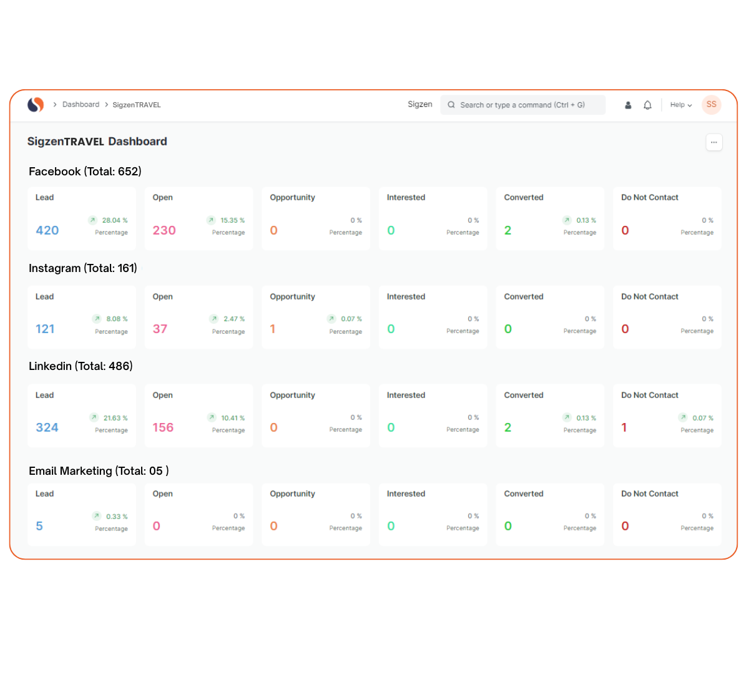
Task: Open the Linkedin Converted card showing 2
Action: coord(550,416)
